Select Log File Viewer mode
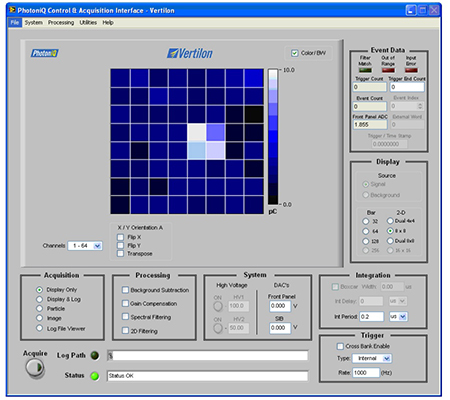Viewport: 450px width, 400px height. tap(39, 328)
